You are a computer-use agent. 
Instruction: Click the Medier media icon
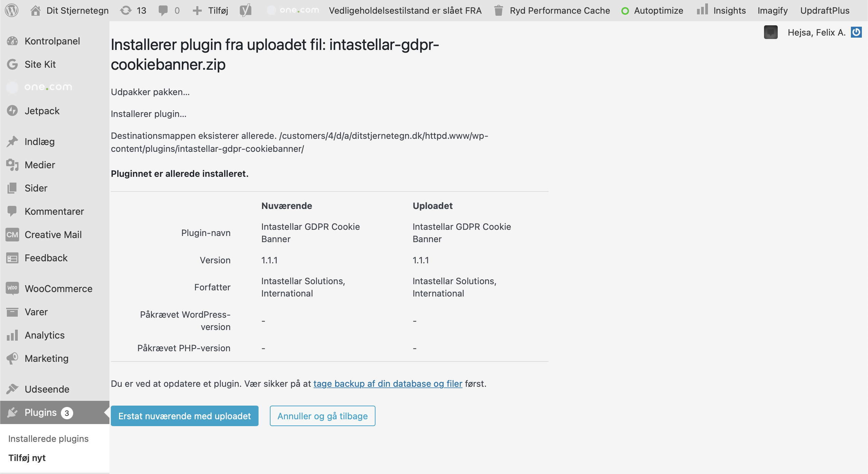click(x=12, y=165)
